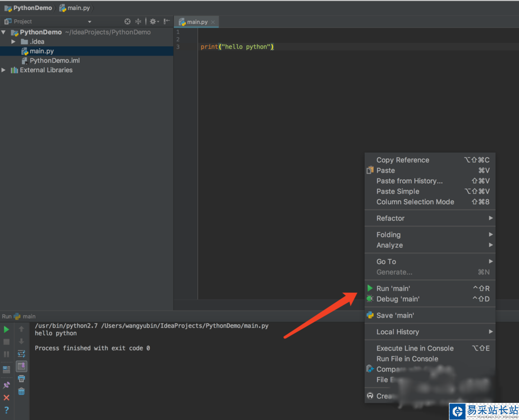Choose Copy Reference from context menu
519x420 pixels.
click(430, 160)
